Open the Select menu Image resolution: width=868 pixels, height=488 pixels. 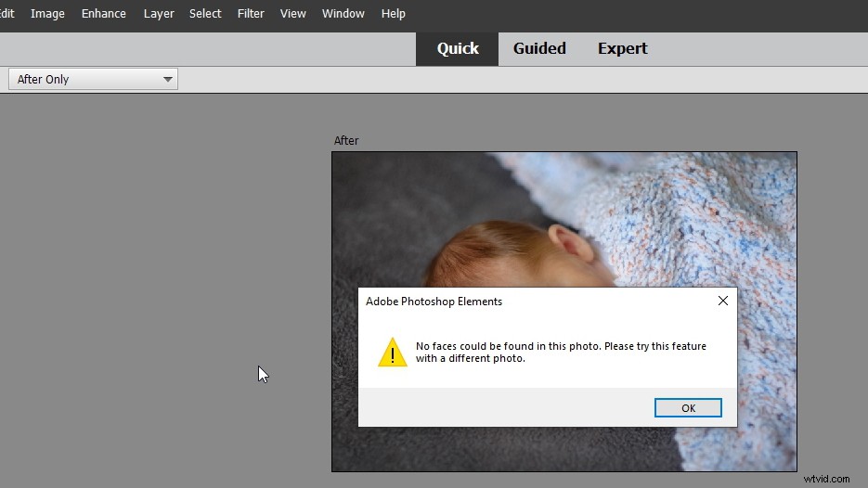point(205,13)
